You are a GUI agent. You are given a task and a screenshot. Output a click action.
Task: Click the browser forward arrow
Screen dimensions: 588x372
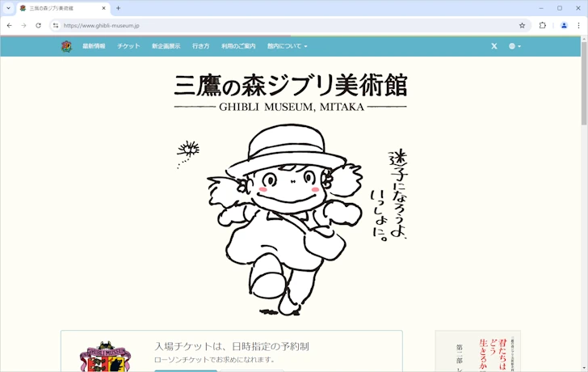23,26
